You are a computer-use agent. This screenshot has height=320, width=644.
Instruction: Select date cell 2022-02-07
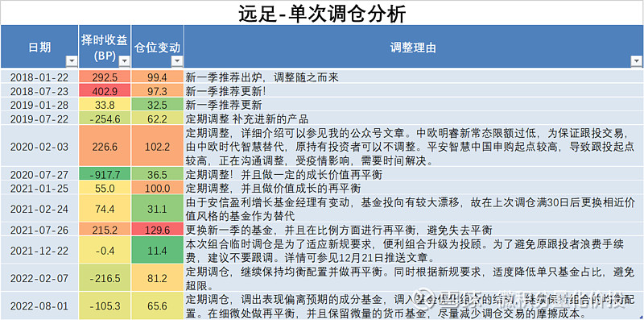point(39,278)
